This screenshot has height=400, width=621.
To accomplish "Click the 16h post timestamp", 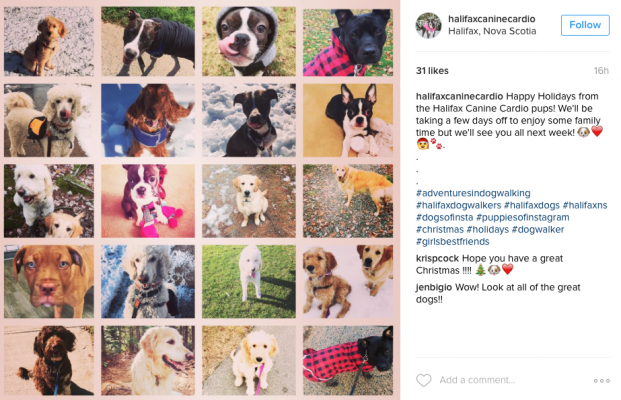I will (601, 70).
